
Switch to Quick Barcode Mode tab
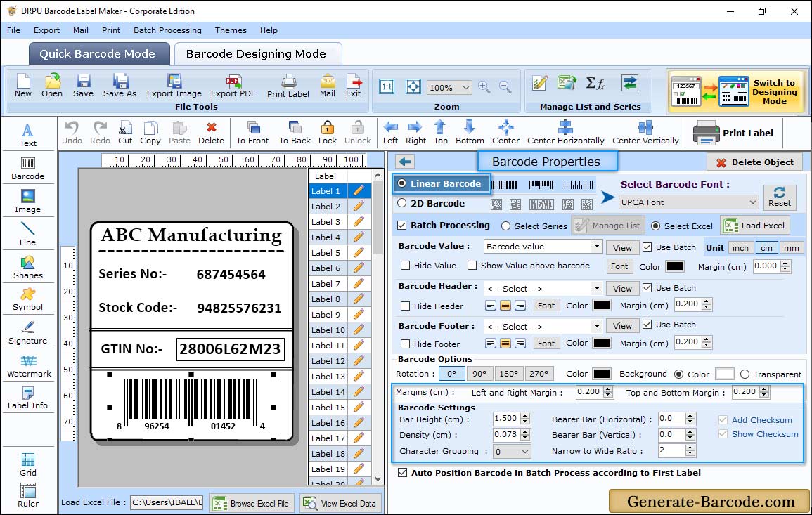pyautogui.click(x=98, y=54)
